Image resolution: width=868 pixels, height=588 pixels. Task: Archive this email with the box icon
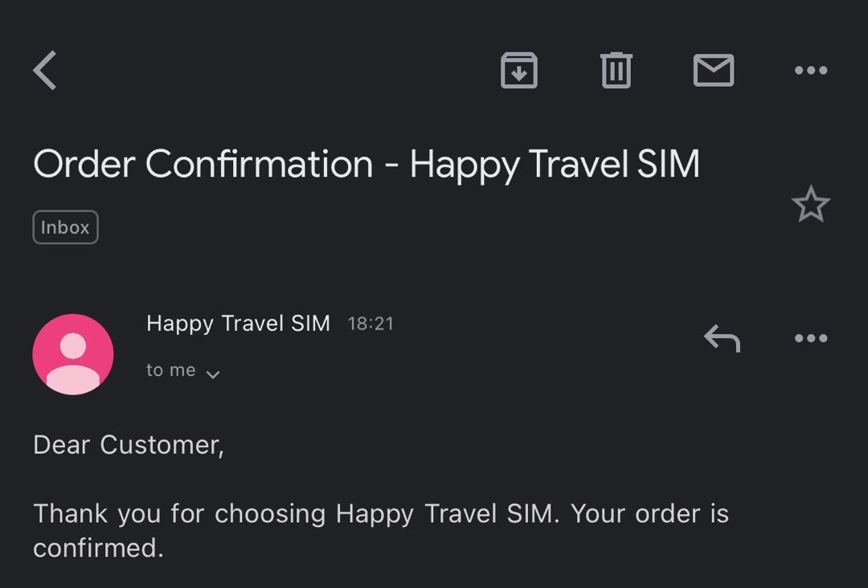518,70
